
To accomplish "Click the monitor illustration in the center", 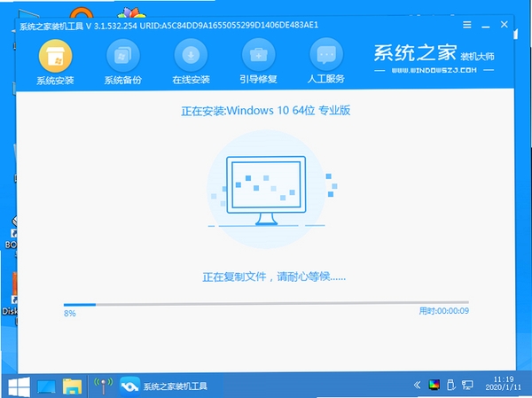I will 266,191.
